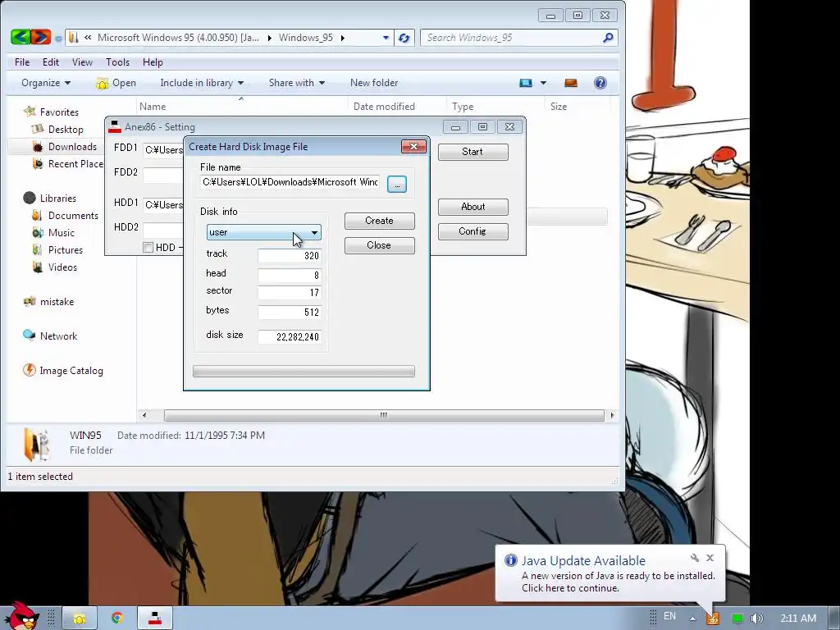Image resolution: width=840 pixels, height=630 pixels.
Task: Click the orange Forward arrow in Explorer
Action: pos(41,37)
